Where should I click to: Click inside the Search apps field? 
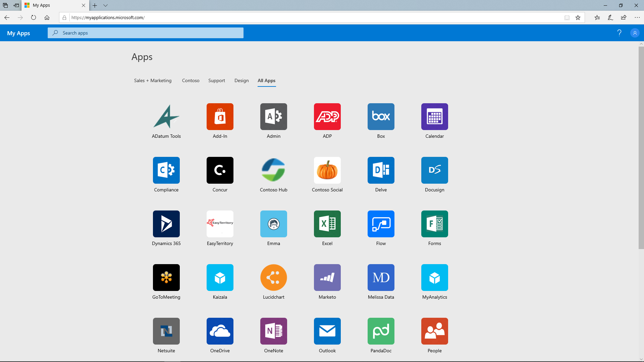click(x=145, y=33)
